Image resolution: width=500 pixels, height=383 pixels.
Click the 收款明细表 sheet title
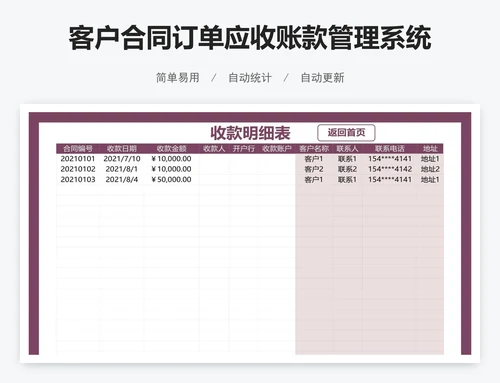250,133
